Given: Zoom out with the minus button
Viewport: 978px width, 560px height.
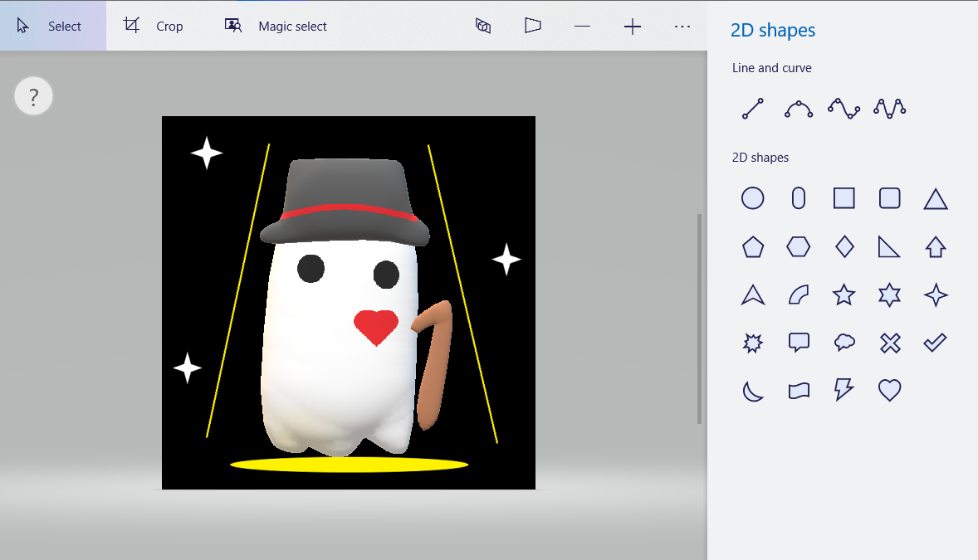Looking at the screenshot, I should 582,27.
